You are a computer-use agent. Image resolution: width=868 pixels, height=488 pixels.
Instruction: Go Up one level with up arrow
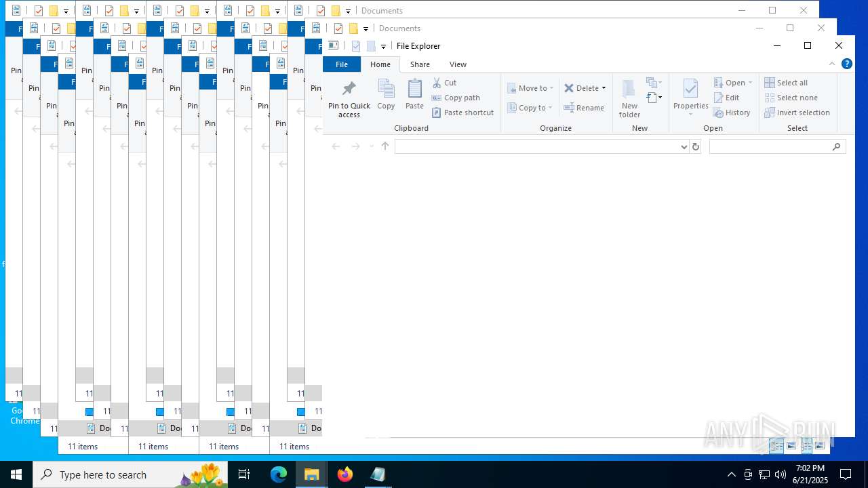coord(385,146)
